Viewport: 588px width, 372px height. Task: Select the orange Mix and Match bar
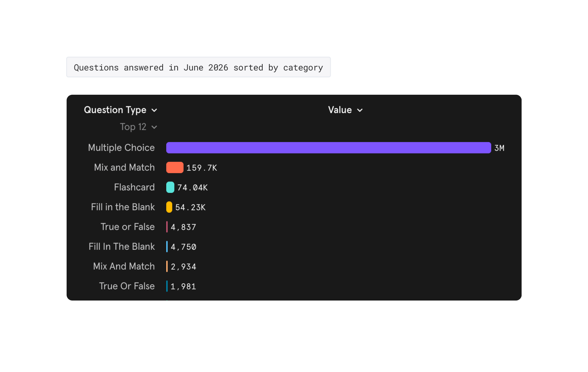pyautogui.click(x=175, y=167)
